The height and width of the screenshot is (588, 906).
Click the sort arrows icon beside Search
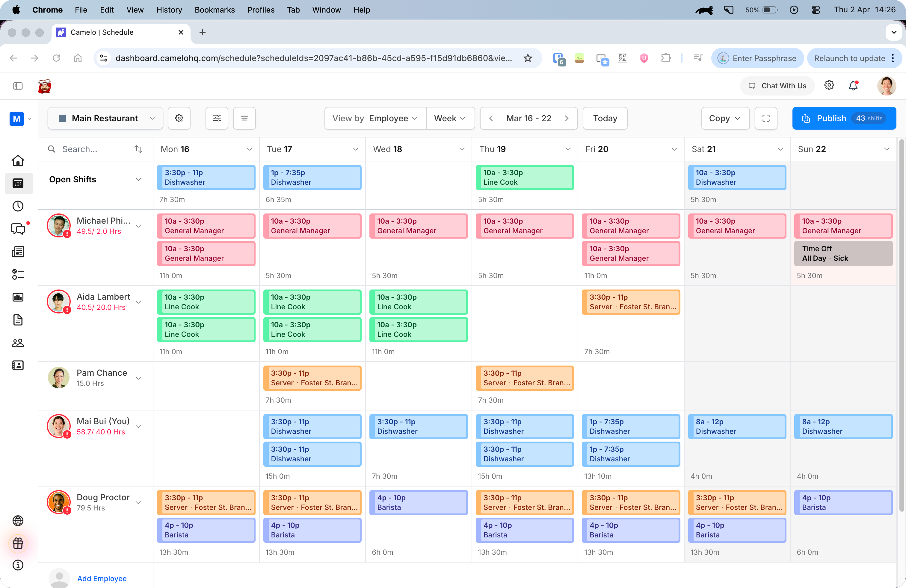click(138, 149)
